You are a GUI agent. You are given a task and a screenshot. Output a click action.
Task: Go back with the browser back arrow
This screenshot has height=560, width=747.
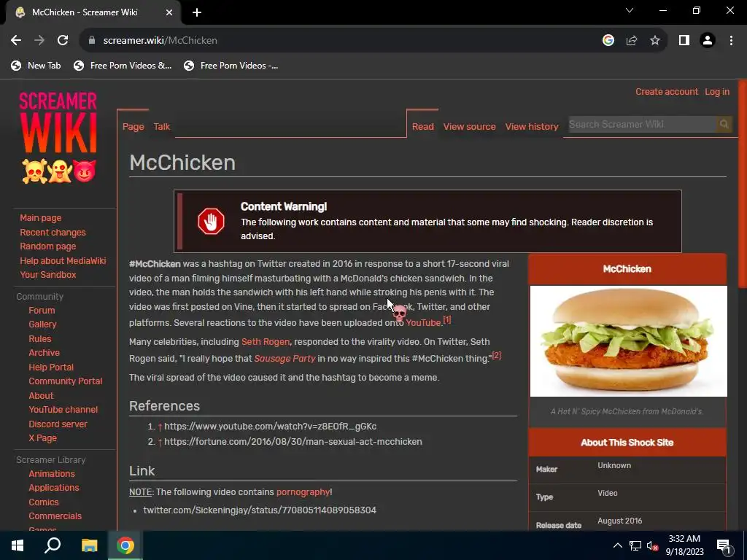click(16, 41)
